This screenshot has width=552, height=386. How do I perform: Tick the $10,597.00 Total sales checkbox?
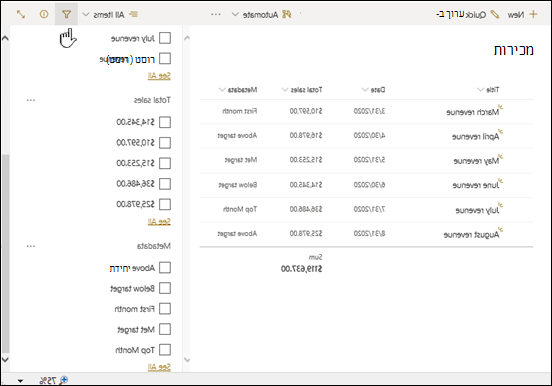tap(165, 143)
